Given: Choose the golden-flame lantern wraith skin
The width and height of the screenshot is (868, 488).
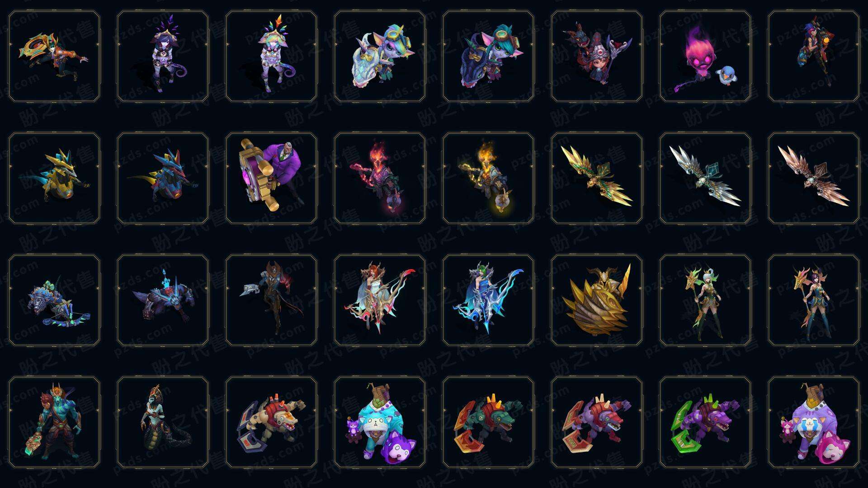Looking at the screenshot, I should point(488,178).
